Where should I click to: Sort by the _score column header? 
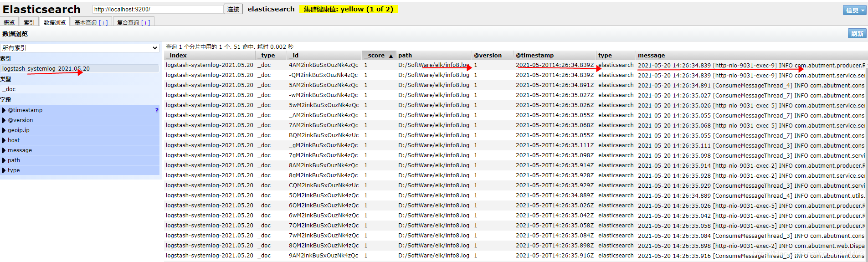(378, 56)
